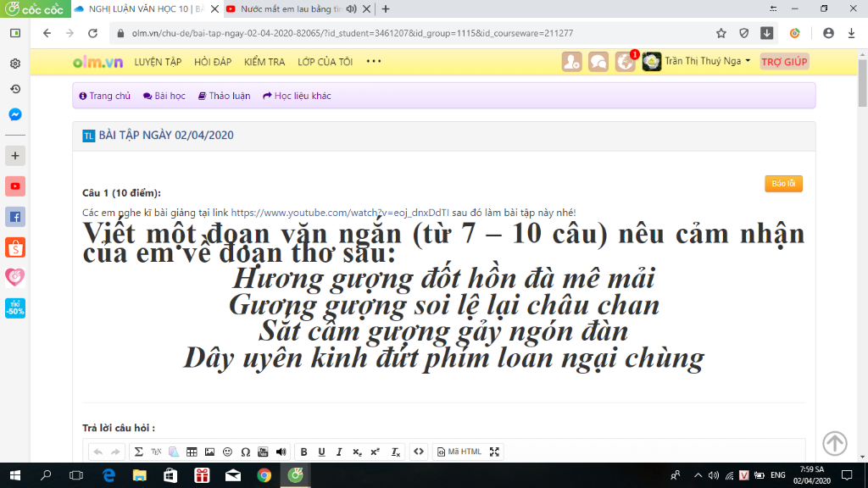Open the friend requests icon in navbar

click(572, 61)
